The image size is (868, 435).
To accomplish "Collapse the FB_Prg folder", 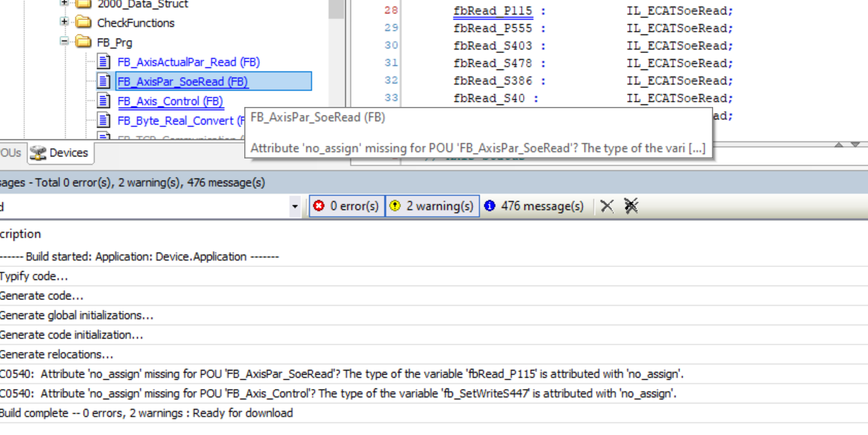I will (x=64, y=42).
